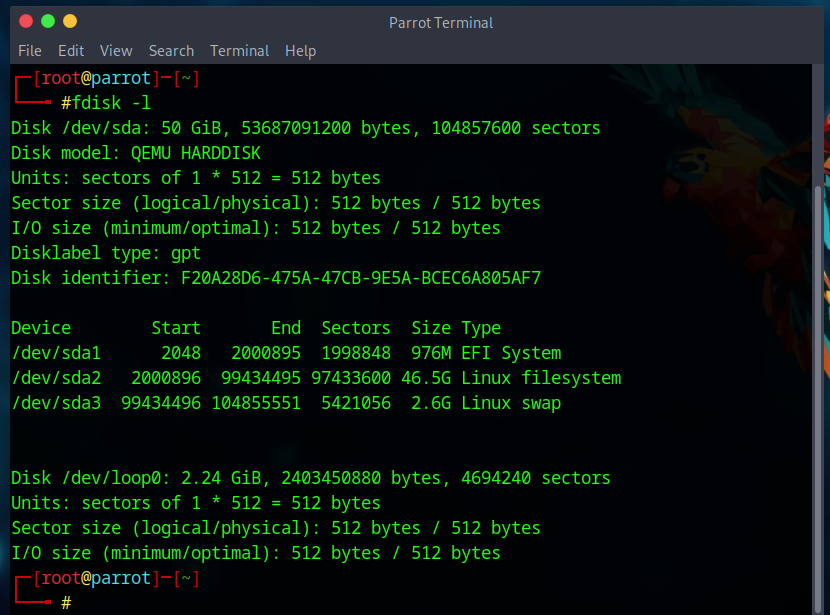Open the Terminal menu
This screenshot has width=830, height=615.
point(239,50)
